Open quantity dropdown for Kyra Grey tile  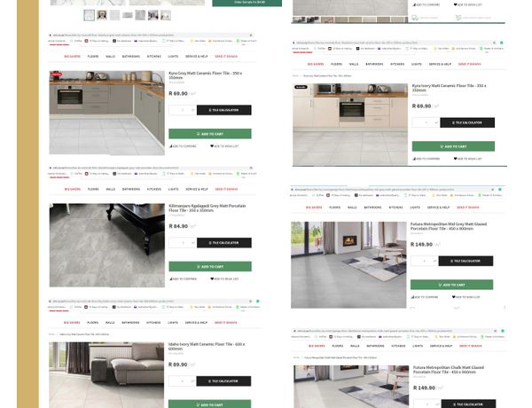[193, 110]
